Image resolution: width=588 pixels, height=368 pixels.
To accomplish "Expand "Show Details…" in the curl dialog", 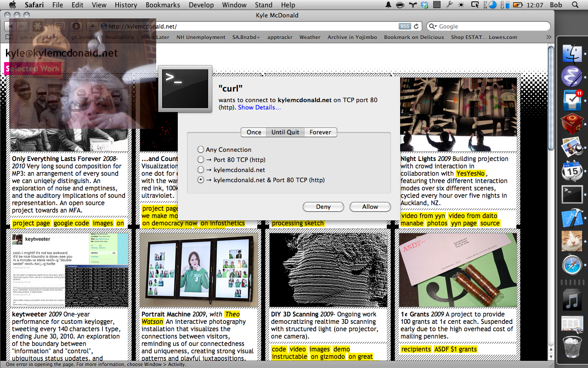I will pyautogui.click(x=259, y=107).
